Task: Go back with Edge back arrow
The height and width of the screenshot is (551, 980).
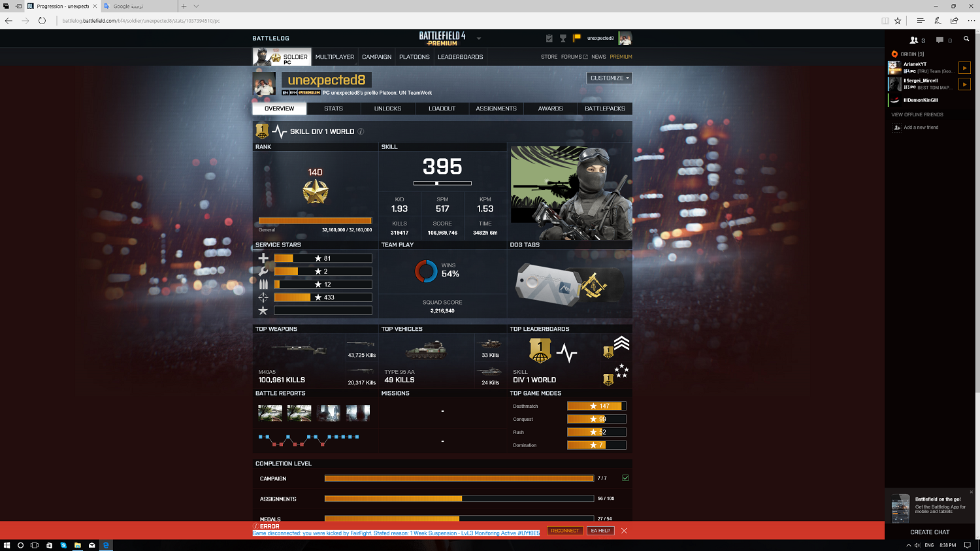Action: 8,21
